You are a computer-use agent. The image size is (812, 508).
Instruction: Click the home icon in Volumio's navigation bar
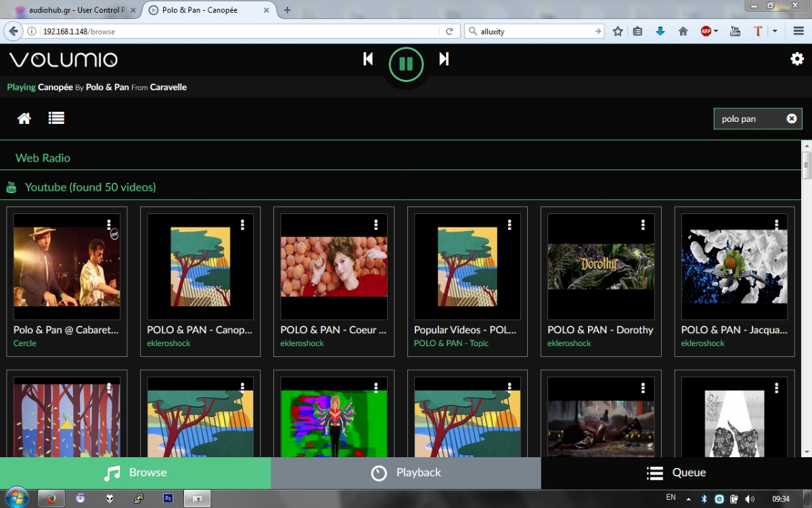point(24,118)
